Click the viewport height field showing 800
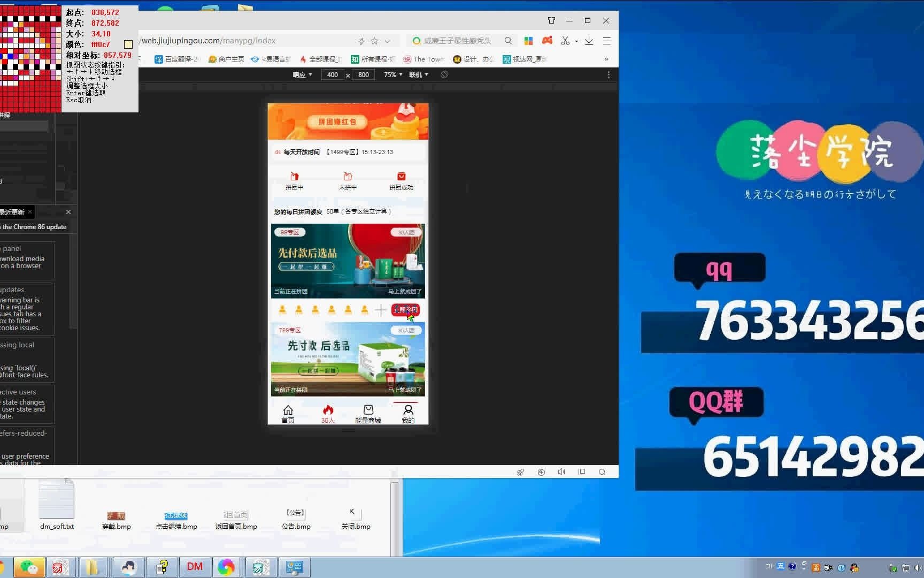 (364, 75)
